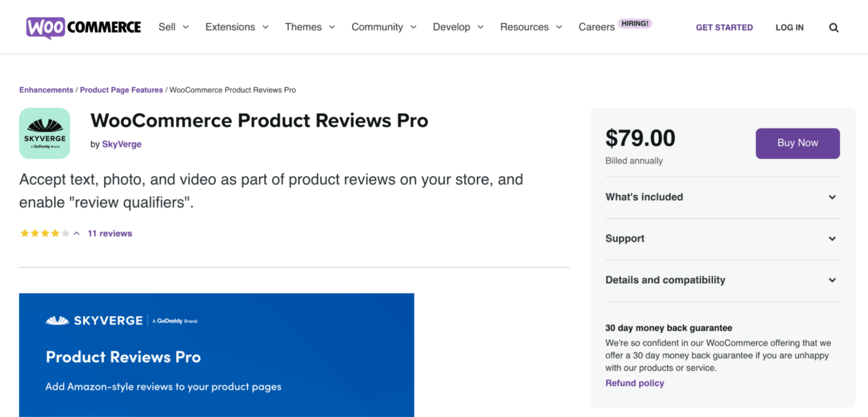Click the HIRING! badge
This screenshot has height=417, width=868.
pyautogui.click(x=635, y=24)
